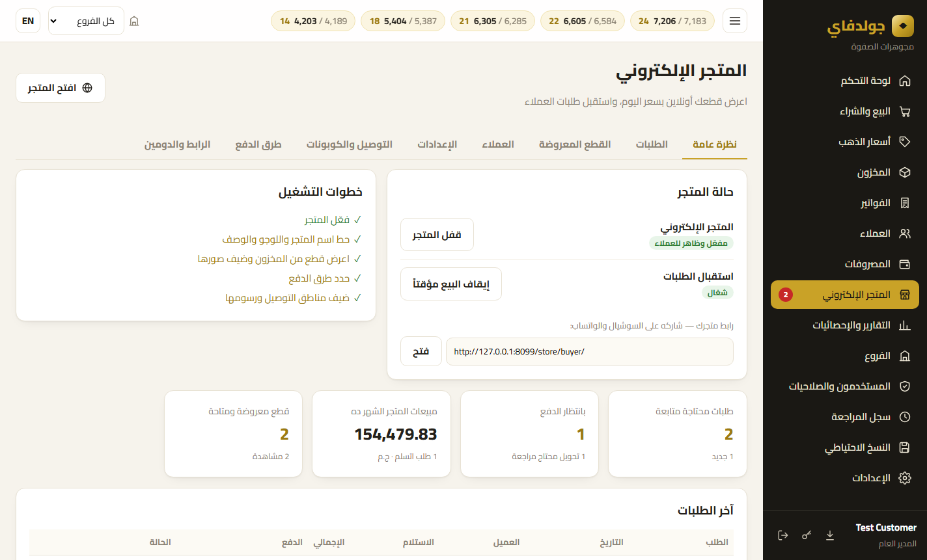Screen dimensions: 927x560
Task: Click the 154,479.83 monthly sales value
Action: point(396,434)
